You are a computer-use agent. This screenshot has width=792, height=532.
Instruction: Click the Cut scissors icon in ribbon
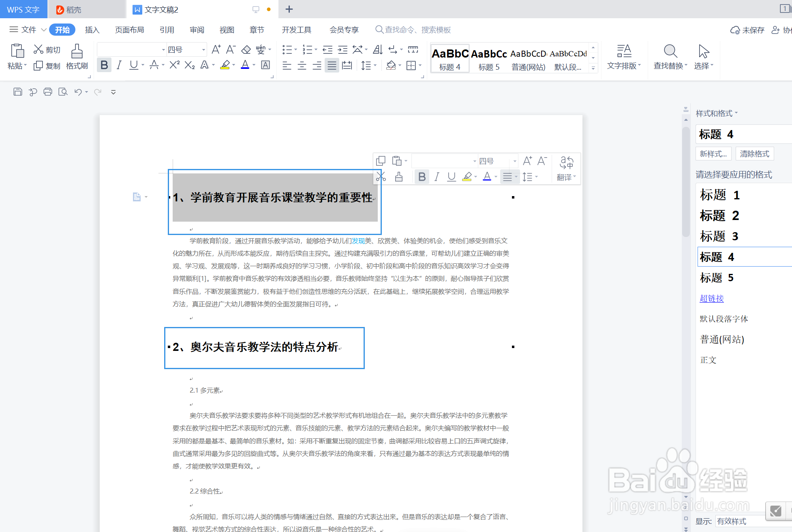coord(39,49)
